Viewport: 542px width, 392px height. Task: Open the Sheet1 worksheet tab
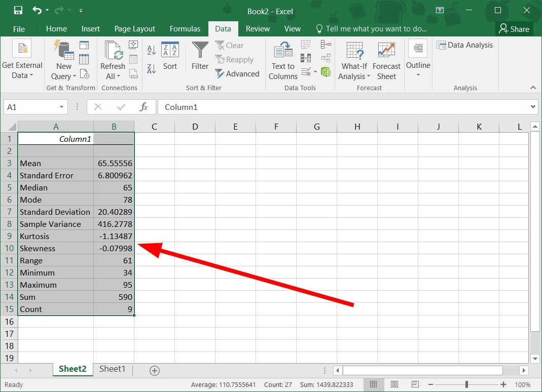(x=112, y=369)
